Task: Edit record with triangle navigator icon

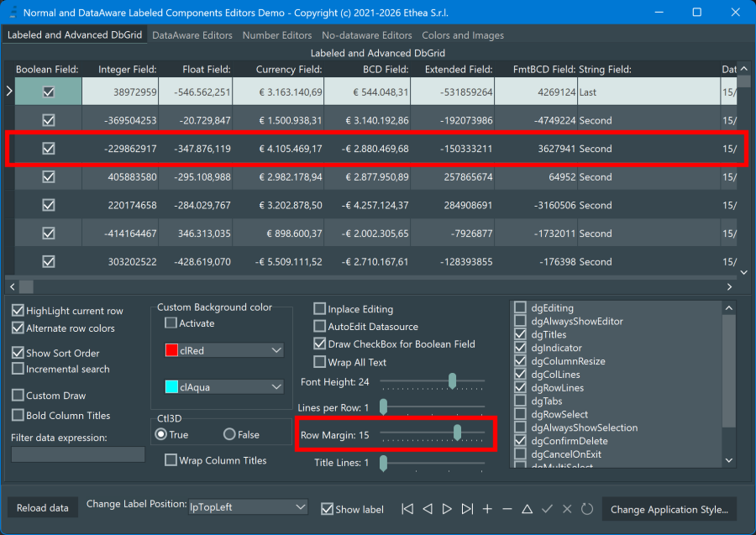Action: pyautogui.click(x=527, y=509)
